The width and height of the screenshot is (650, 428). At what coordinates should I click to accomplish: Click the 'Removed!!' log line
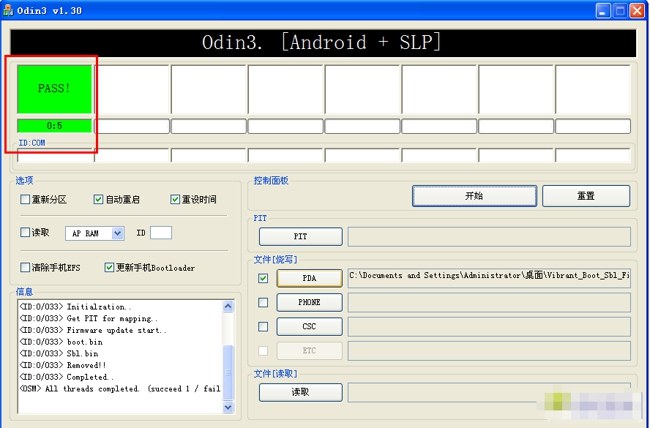(63, 365)
